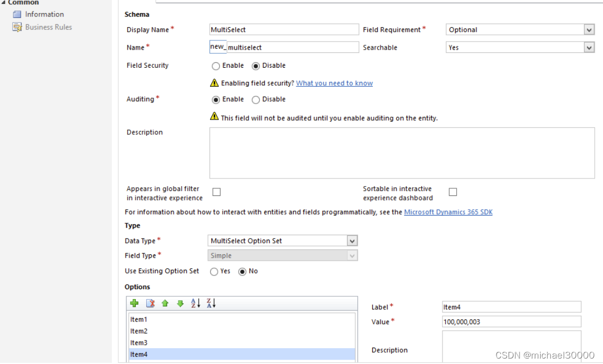Sort options Z to A
The image size is (603, 364).
(211, 303)
